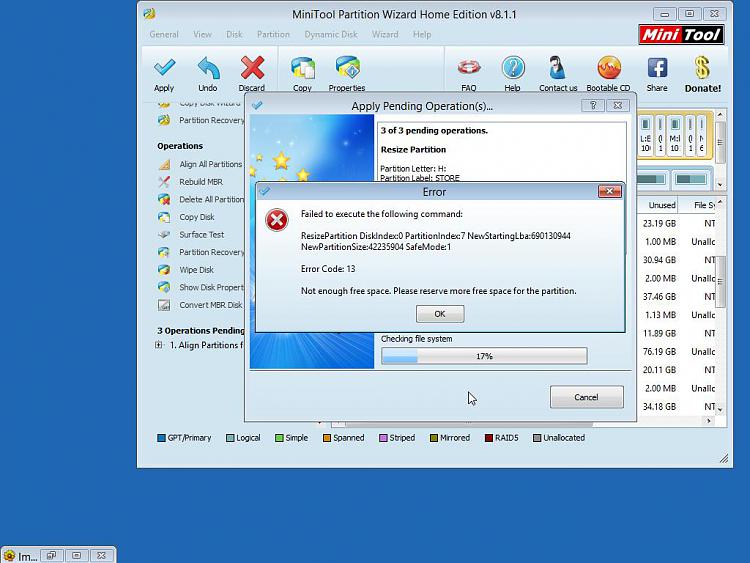Click the disk map scroll up arrow
This screenshot has height=563, width=750.
(720, 115)
